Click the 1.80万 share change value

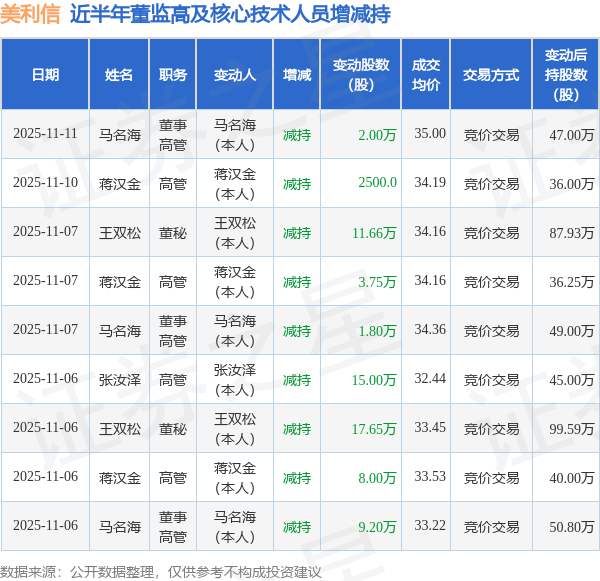click(377, 331)
